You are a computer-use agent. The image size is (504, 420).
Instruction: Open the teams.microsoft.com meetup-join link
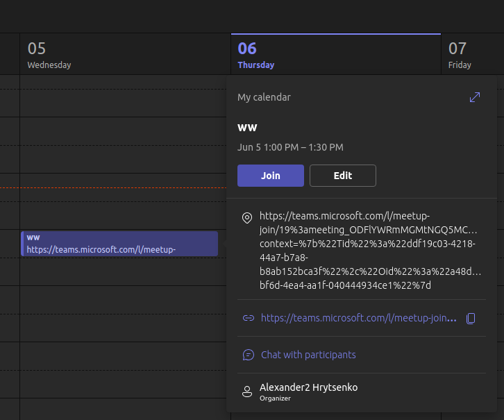click(x=358, y=318)
